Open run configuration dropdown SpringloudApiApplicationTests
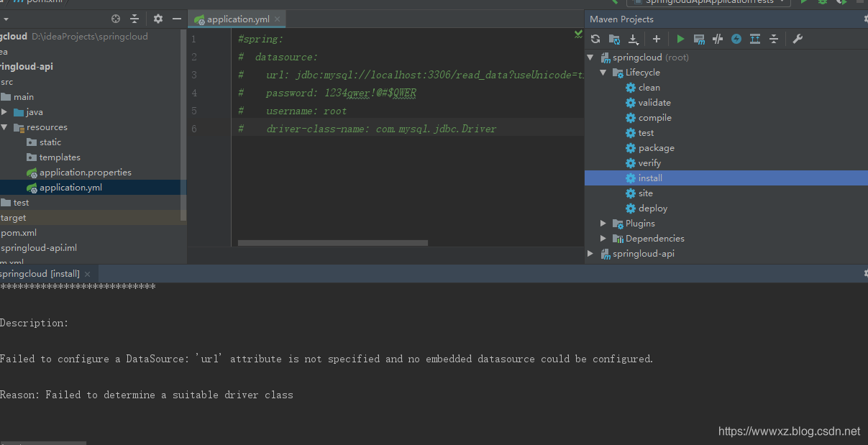 [708, 2]
